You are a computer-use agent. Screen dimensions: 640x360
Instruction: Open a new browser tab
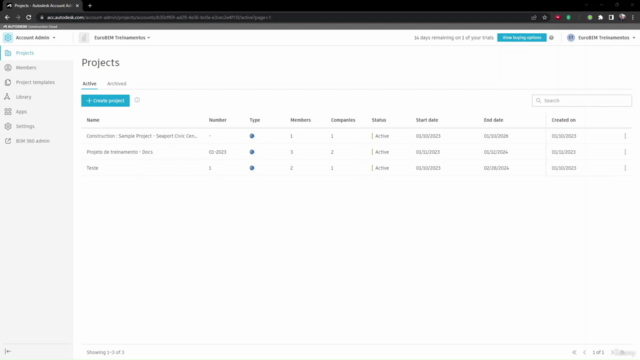[90, 6]
